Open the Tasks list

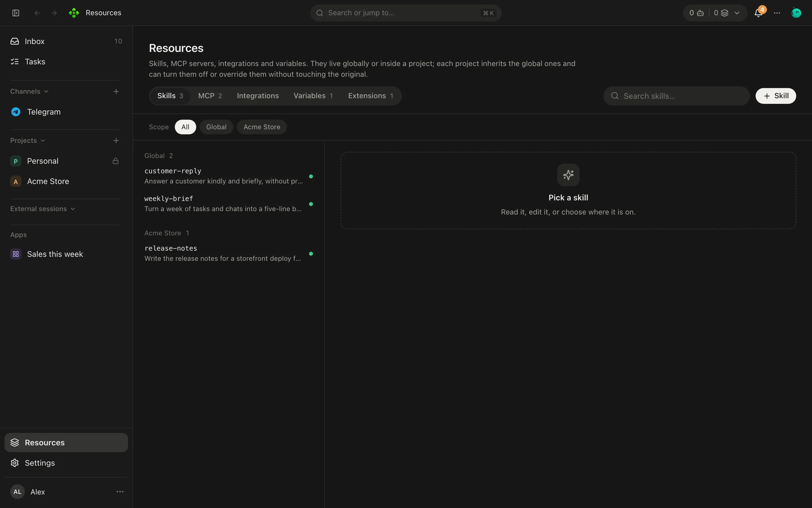coord(66,62)
